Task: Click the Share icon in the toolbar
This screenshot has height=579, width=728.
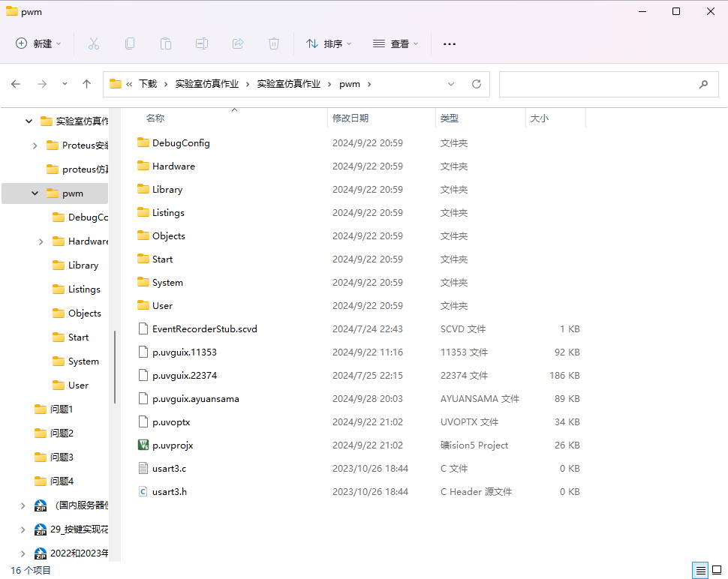Action: (237, 43)
